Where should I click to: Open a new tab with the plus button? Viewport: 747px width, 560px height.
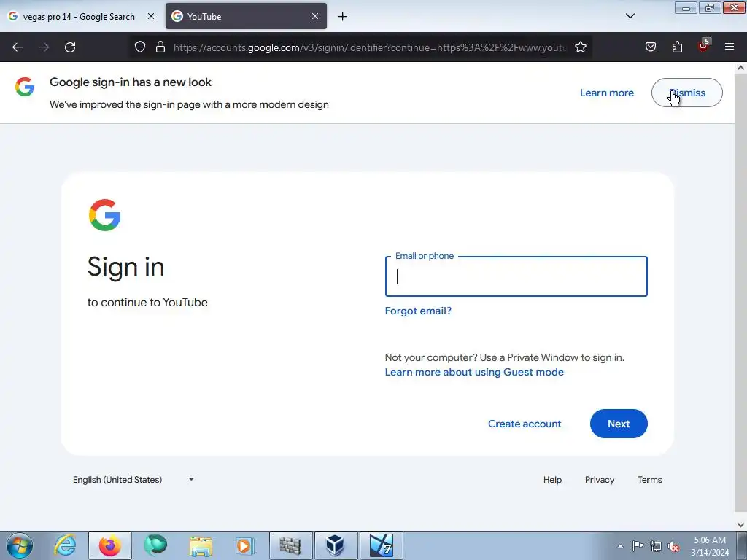click(x=343, y=17)
